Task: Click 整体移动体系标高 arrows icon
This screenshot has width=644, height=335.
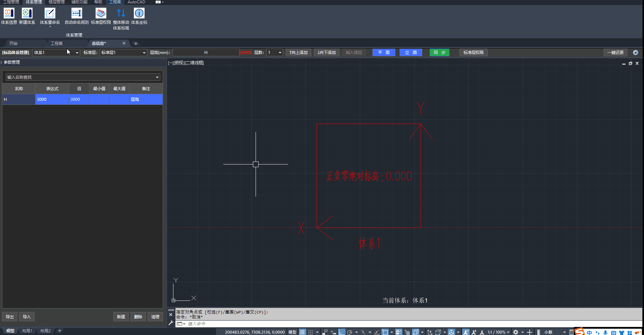Action: click(x=121, y=13)
